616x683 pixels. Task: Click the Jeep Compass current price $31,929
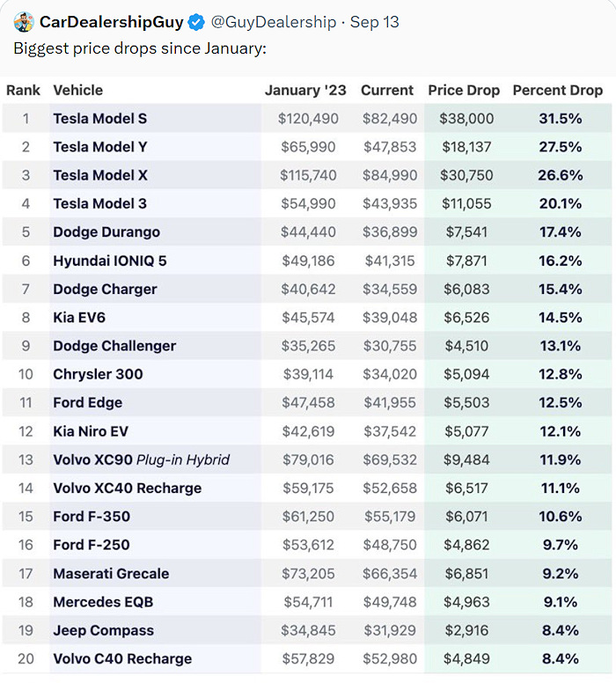tap(388, 630)
